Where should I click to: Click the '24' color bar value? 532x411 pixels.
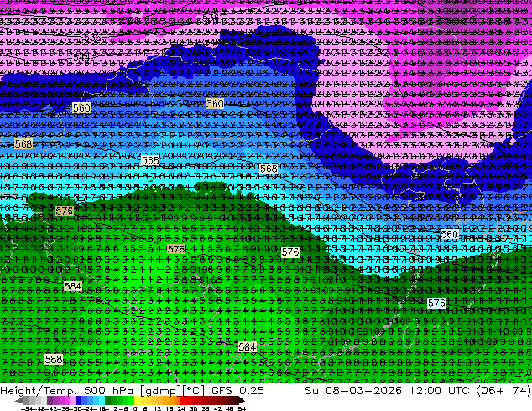pos(181,409)
